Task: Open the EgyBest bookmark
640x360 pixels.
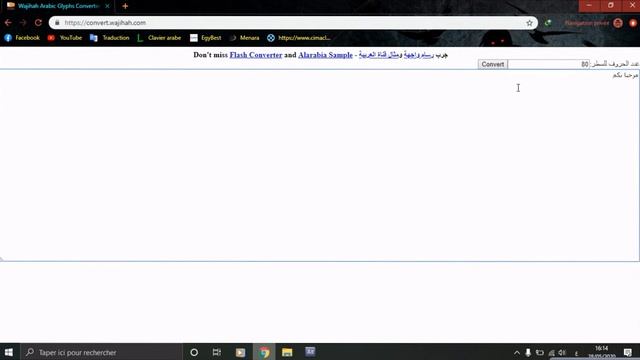Action: pos(206,38)
